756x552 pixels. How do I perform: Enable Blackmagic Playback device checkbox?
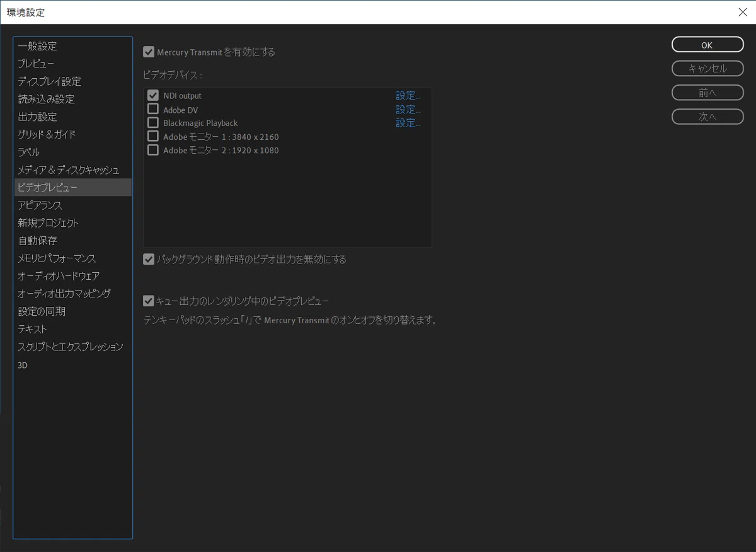[x=152, y=123]
